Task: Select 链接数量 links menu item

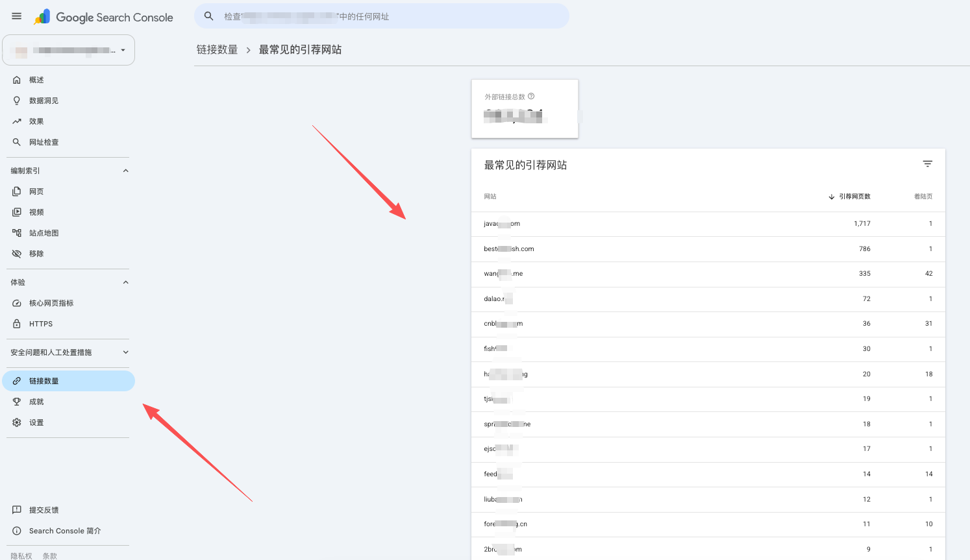Action: pyautogui.click(x=69, y=381)
